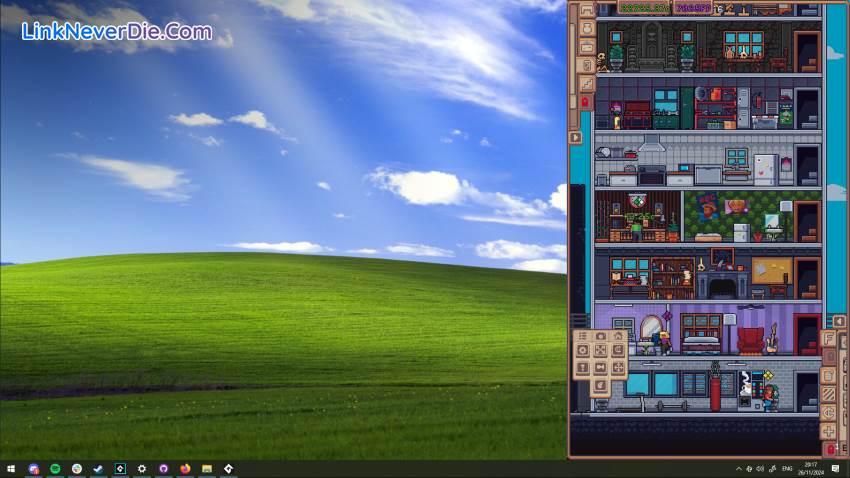Toggle the red lock at bottom right
850x478 pixels.
829,449
